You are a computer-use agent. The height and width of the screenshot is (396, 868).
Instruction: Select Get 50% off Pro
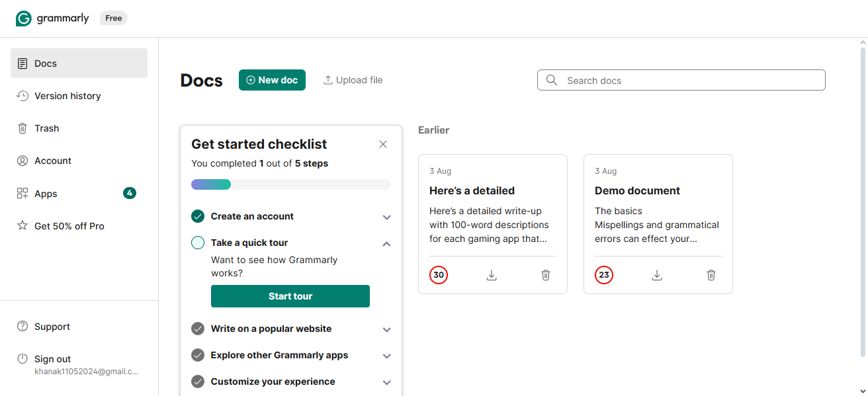click(79, 225)
